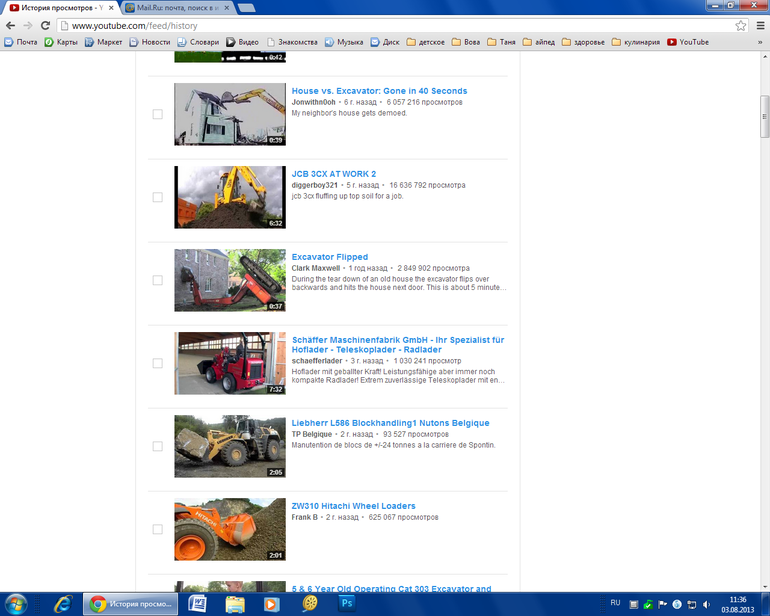This screenshot has width=770, height=616.
Task: Expand the айпед bookmarks folder
Action: pos(539,42)
